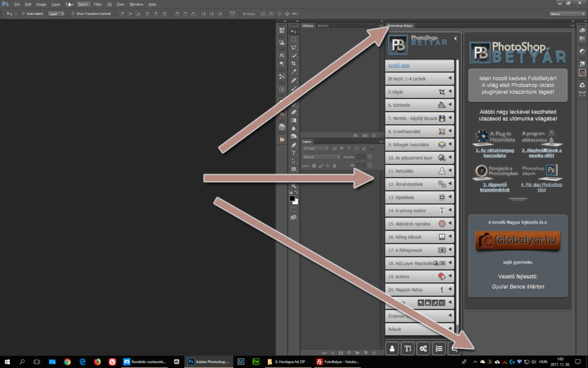
Task: Select the Zoom tool in the toolbar
Action: pos(294,186)
